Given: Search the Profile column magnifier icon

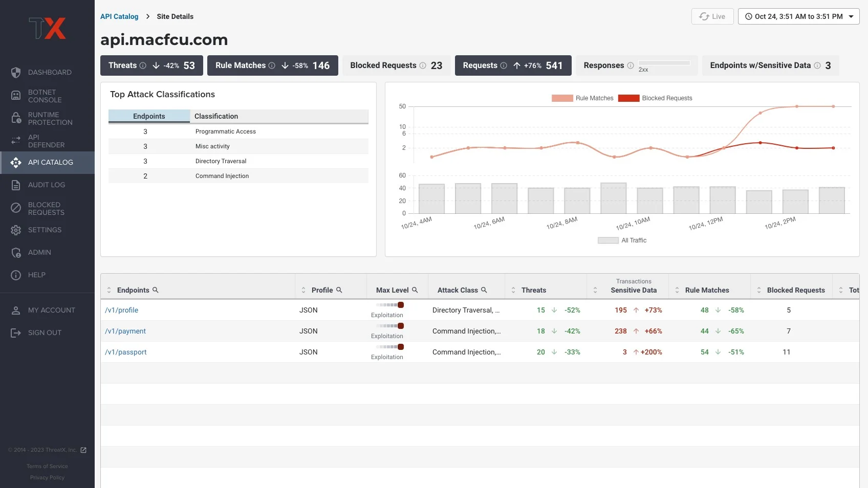Looking at the screenshot, I should (339, 290).
